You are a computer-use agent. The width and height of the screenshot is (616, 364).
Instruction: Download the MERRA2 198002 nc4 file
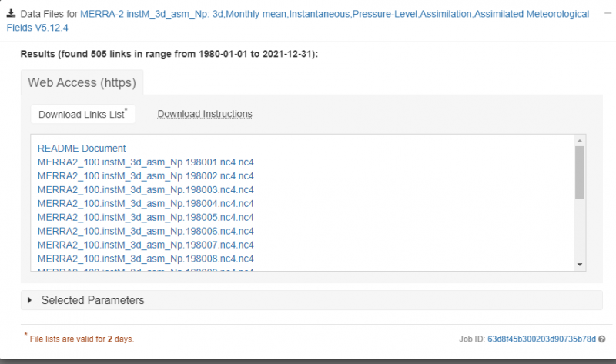(146, 175)
